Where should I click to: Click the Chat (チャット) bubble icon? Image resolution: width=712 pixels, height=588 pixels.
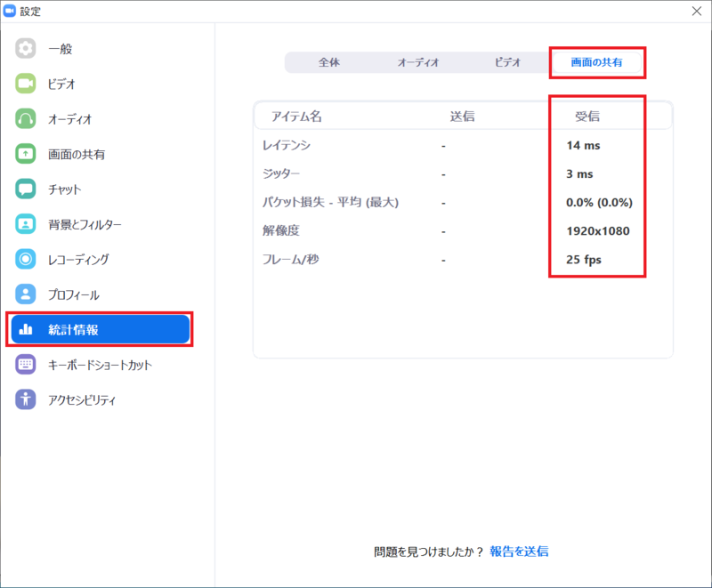(x=26, y=189)
